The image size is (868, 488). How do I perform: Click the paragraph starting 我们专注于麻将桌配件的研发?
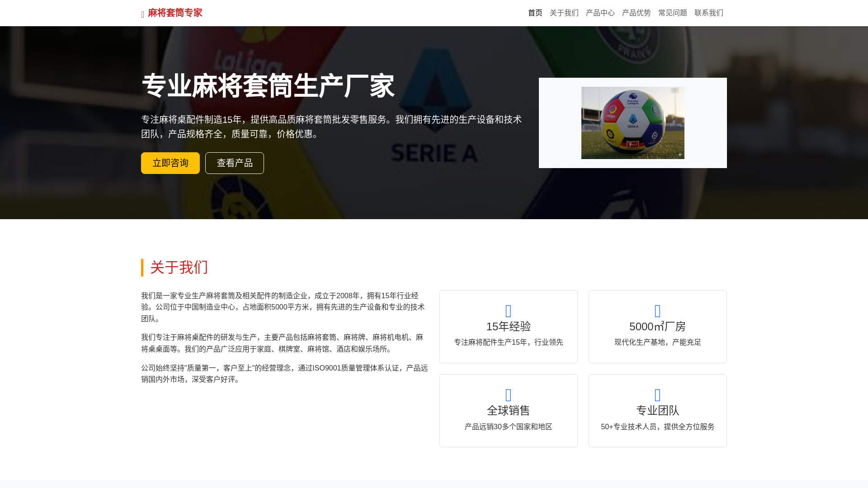[285, 343]
